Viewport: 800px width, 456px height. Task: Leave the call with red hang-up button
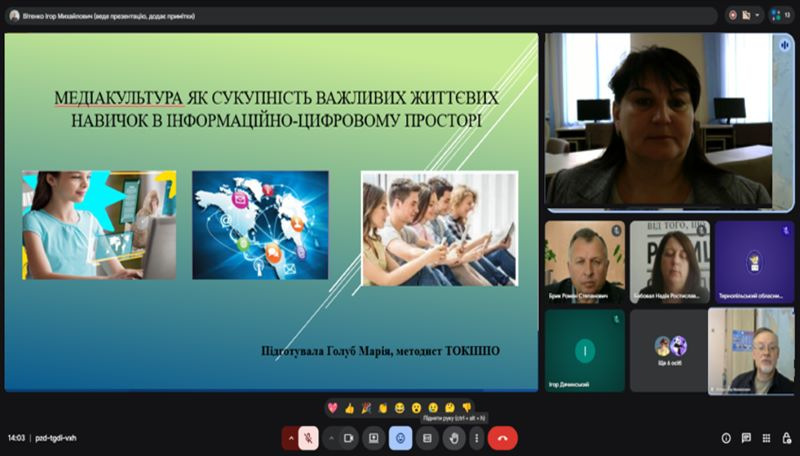coord(503,438)
